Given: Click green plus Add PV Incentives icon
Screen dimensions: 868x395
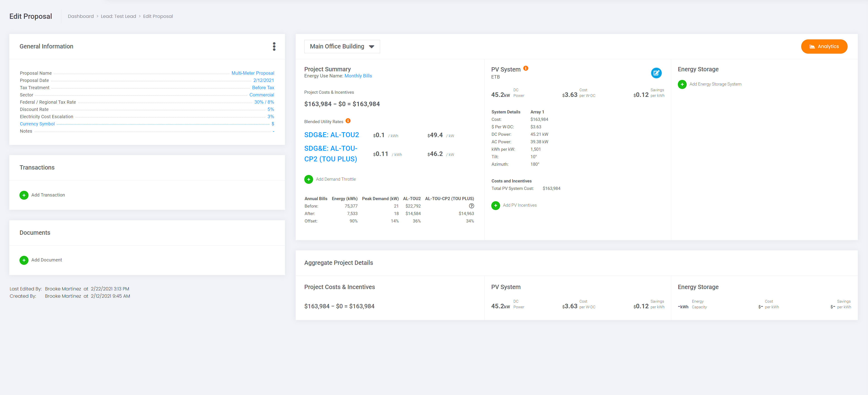Looking at the screenshot, I should coord(495,205).
